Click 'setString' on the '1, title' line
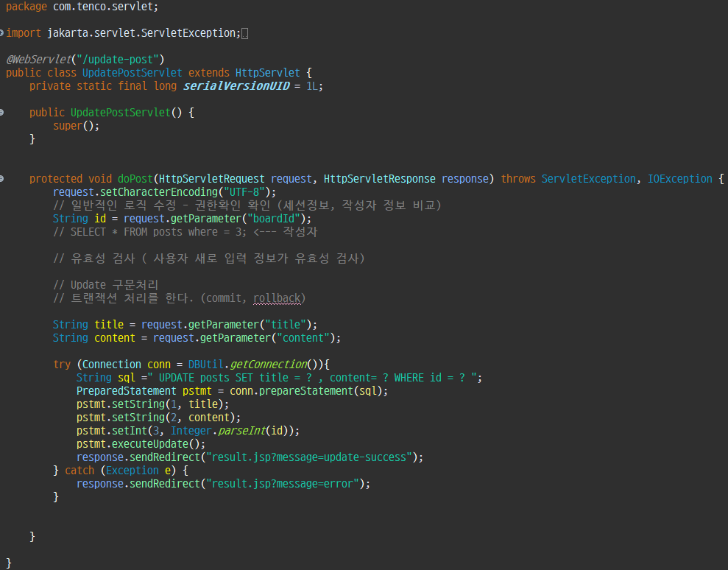The image size is (728, 570). [x=138, y=404]
